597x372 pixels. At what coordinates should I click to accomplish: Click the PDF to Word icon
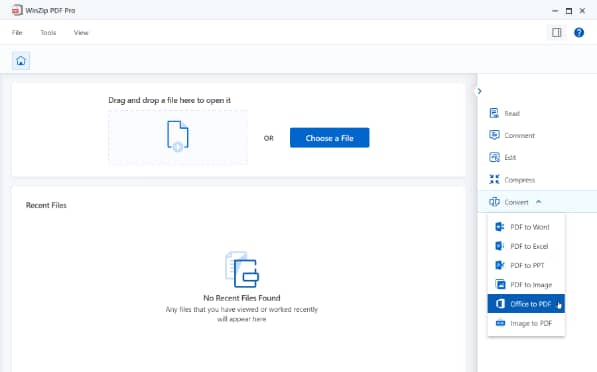(x=500, y=227)
